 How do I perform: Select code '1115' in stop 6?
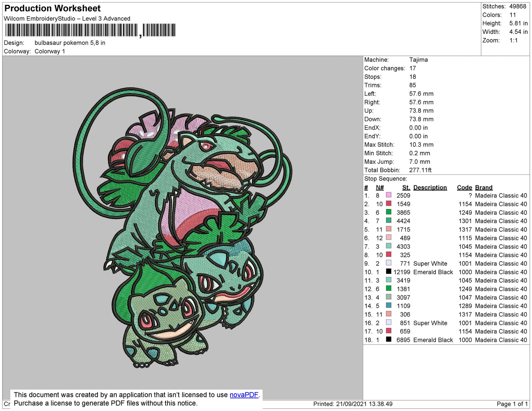[x=465, y=238]
